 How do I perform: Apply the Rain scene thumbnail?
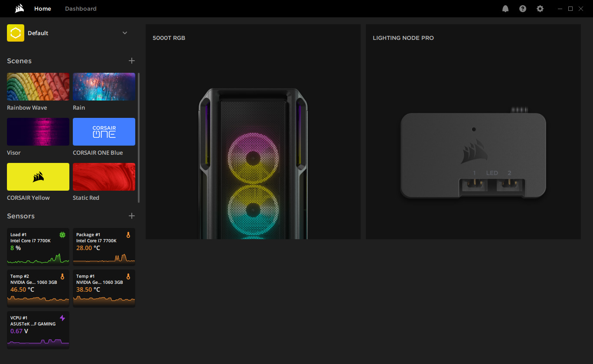[104, 87]
